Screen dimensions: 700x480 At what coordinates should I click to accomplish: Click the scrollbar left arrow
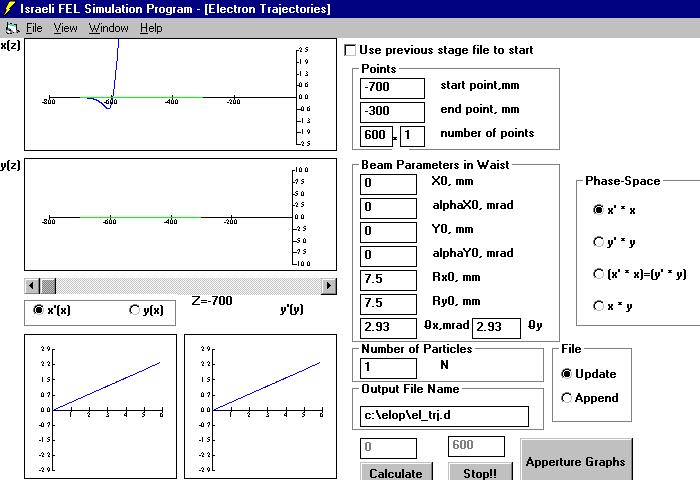32,286
